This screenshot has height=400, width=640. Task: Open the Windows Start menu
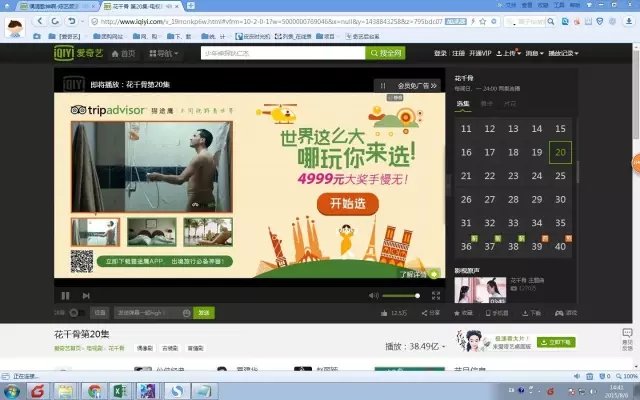click(13, 390)
